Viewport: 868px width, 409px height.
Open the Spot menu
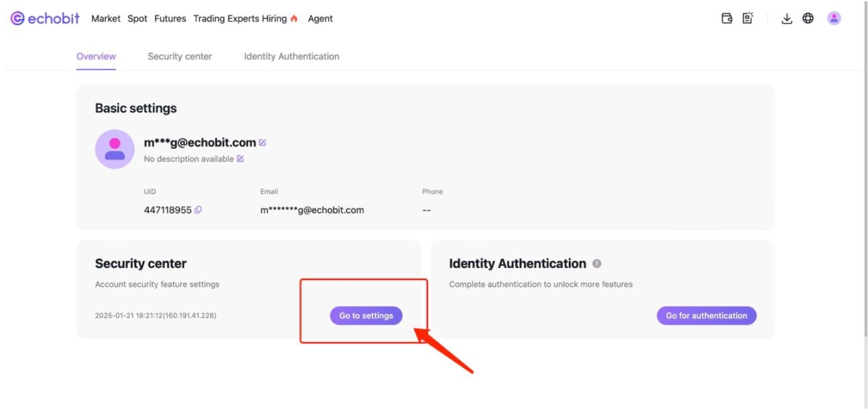137,18
